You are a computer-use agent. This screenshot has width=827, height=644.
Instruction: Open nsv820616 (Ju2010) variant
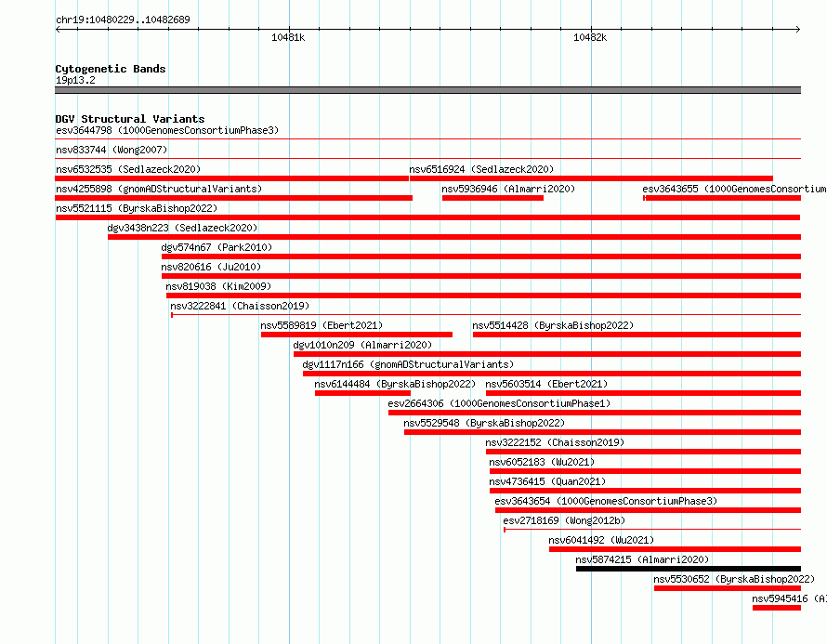coord(211,267)
